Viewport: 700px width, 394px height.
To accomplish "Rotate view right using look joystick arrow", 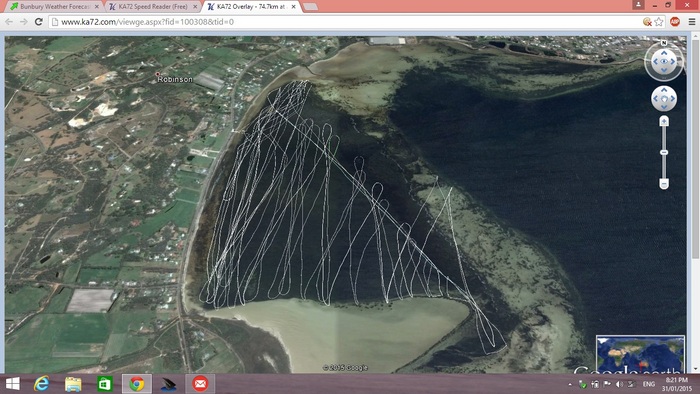I will point(672,62).
